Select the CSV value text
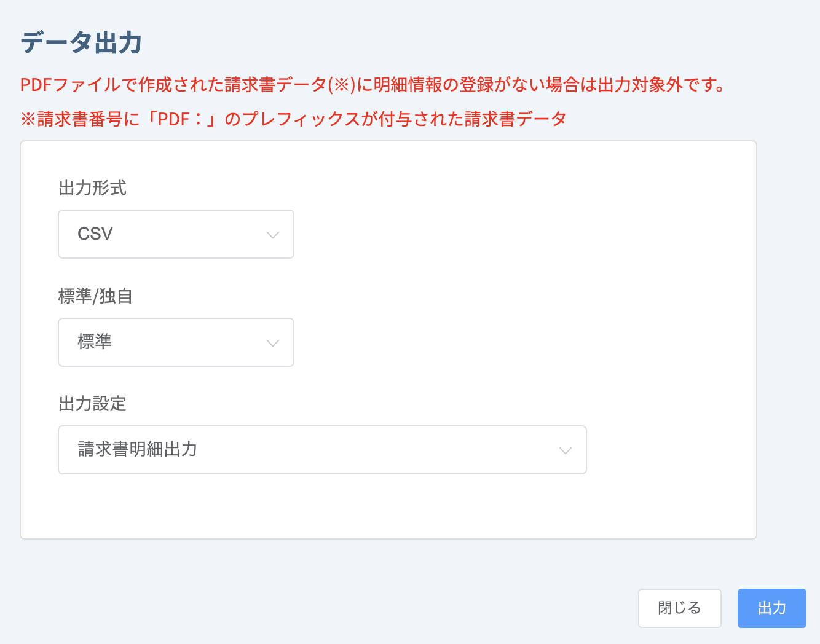Screen dimensions: 820x644 95,234
